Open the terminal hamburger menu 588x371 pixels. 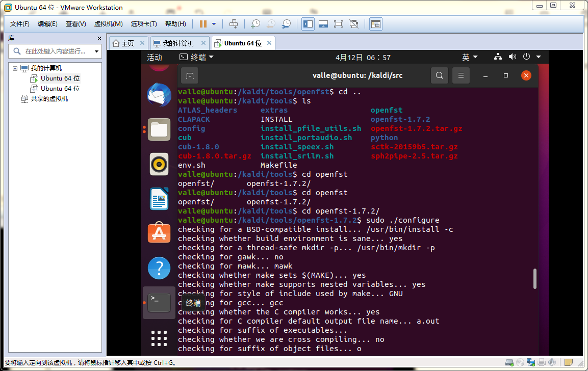(461, 76)
